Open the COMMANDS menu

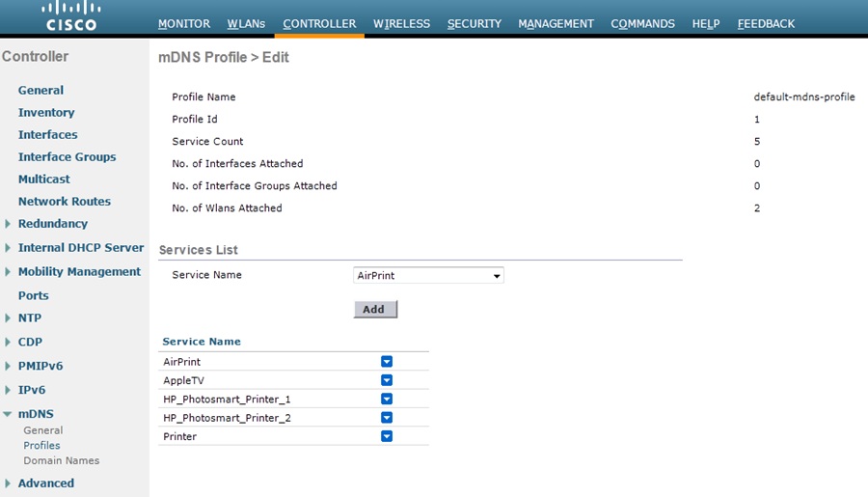642,24
